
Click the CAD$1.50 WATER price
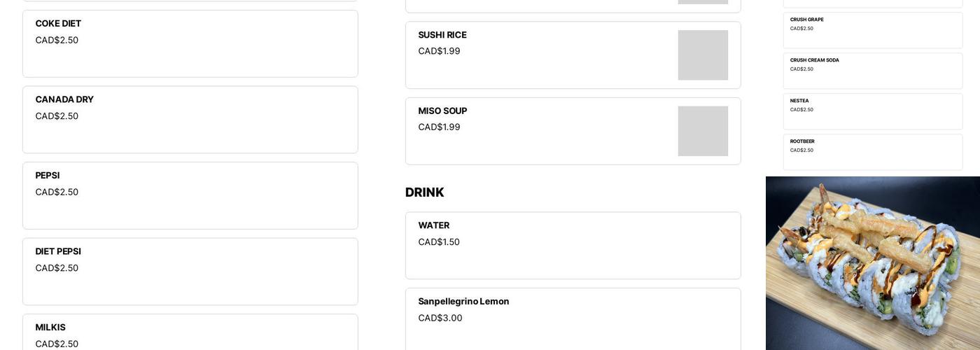(439, 242)
